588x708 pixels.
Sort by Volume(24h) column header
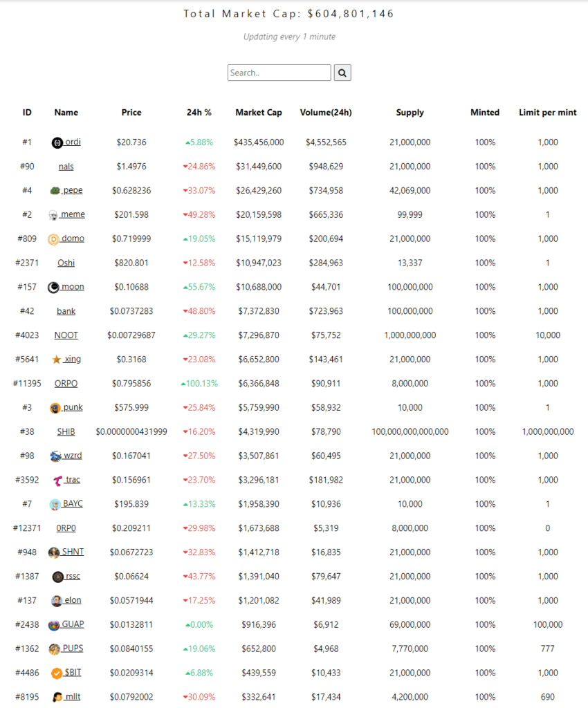(x=326, y=113)
